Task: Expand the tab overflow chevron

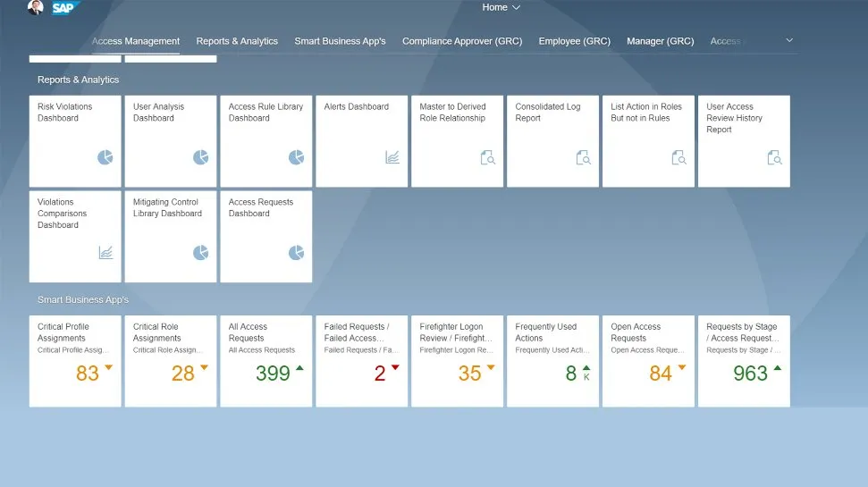Action: pos(788,40)
